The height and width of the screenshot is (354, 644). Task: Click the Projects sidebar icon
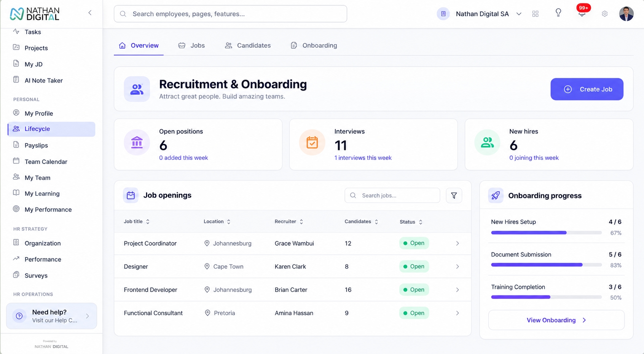(x=16, y=48)
